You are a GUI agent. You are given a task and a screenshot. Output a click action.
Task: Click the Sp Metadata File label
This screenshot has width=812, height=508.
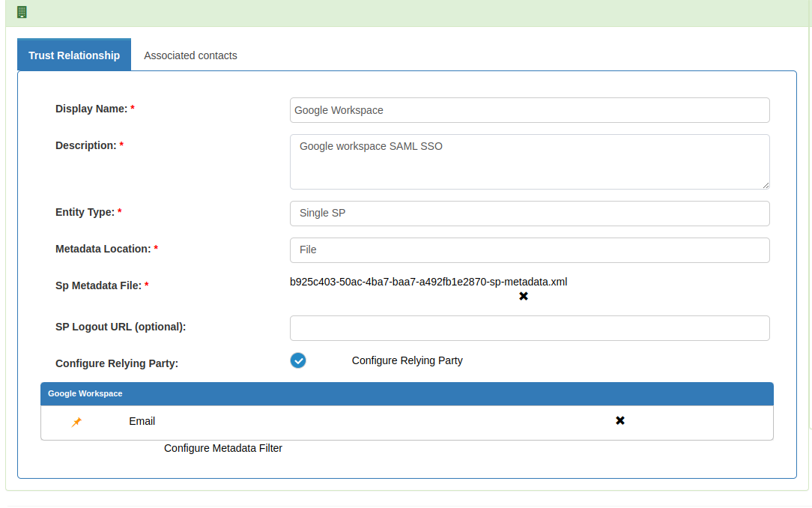pos(98,285)
